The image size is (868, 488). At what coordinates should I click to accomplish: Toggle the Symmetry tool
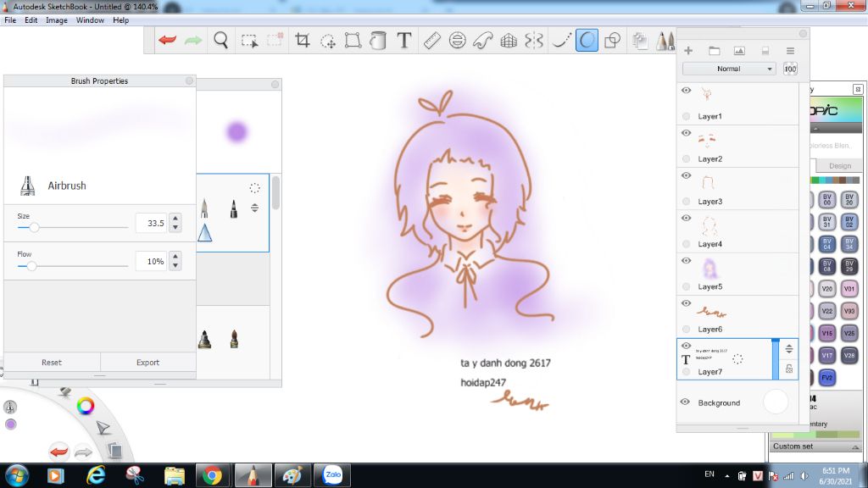tap(534, 41)
